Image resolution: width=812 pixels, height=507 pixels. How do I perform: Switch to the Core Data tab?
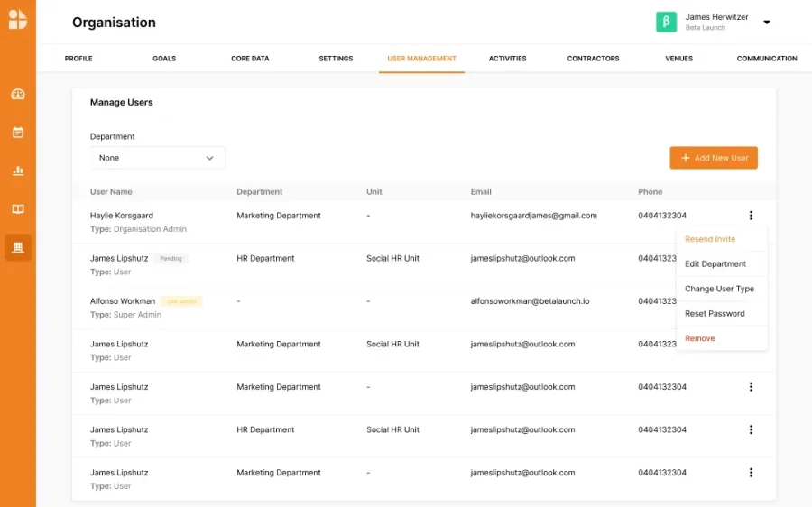click(250, 59)
